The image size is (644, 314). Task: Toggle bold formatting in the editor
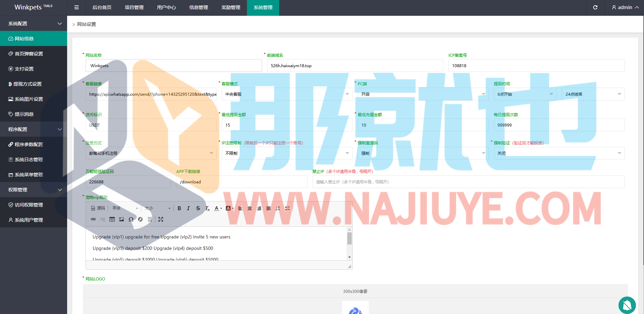(x=179, y=208)
